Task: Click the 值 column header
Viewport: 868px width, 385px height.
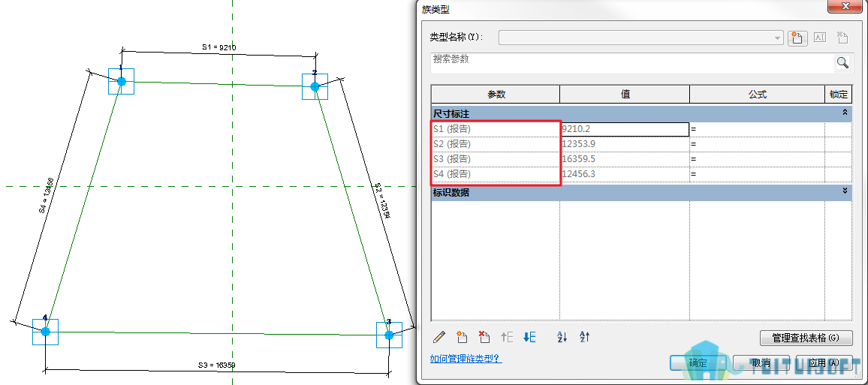Action: click(x=625, y=94)
